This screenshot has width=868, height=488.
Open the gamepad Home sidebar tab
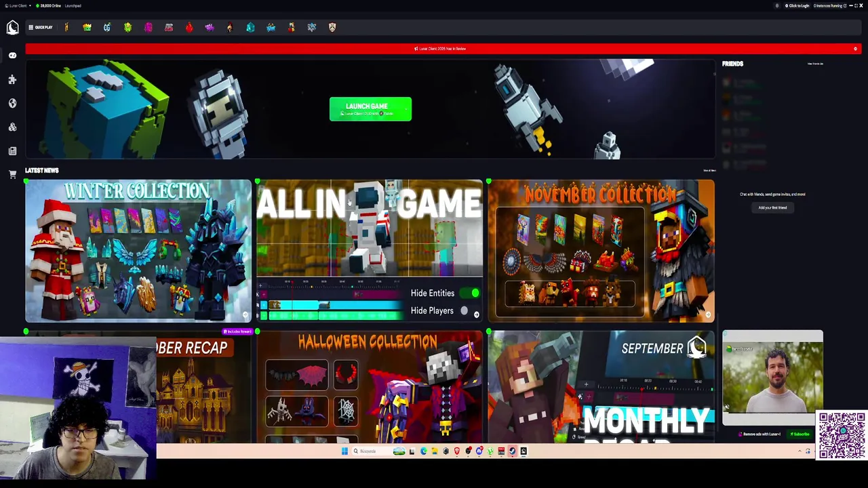click(x=12, y=56)
